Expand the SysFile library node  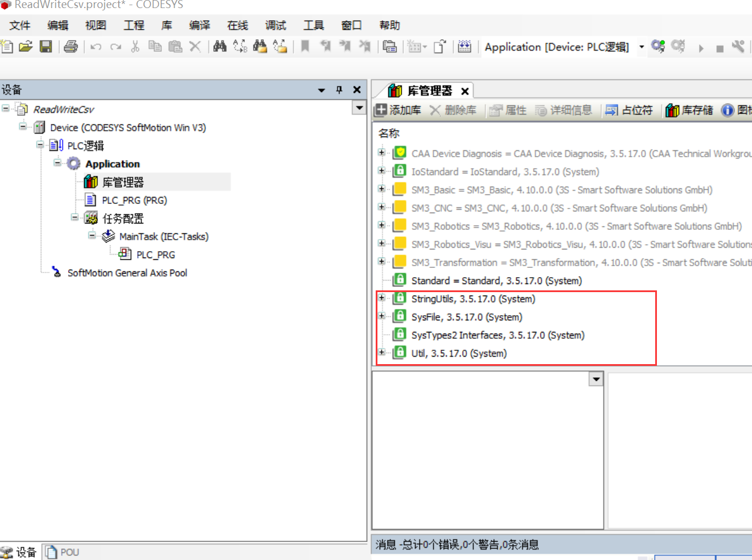coord(381,316)
